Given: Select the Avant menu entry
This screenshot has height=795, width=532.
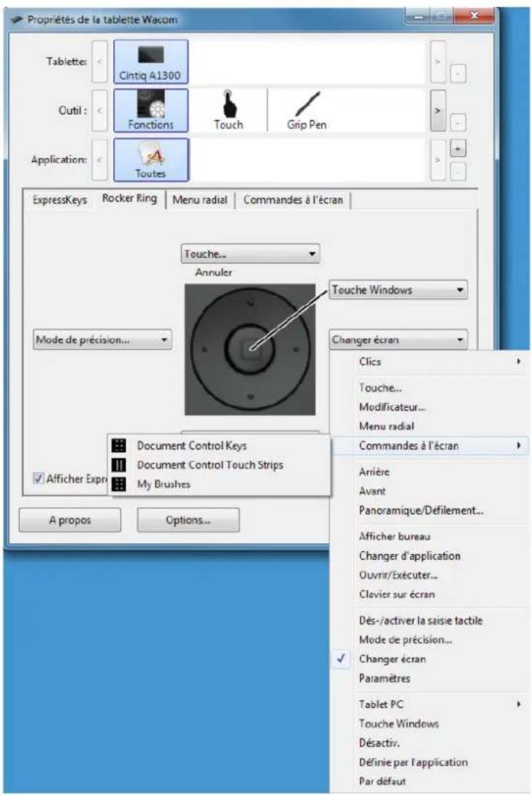Looking at the screenshot, I should click(x=430, y=491).
